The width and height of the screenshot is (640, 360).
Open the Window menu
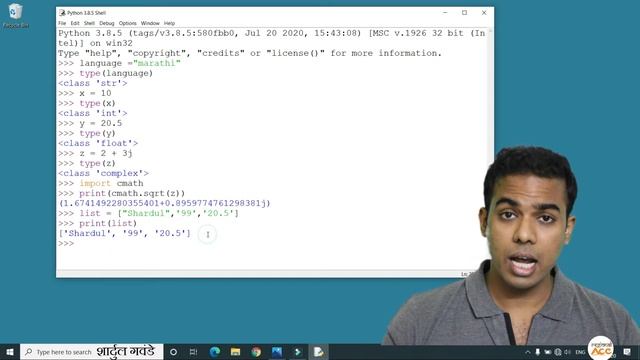150,23
